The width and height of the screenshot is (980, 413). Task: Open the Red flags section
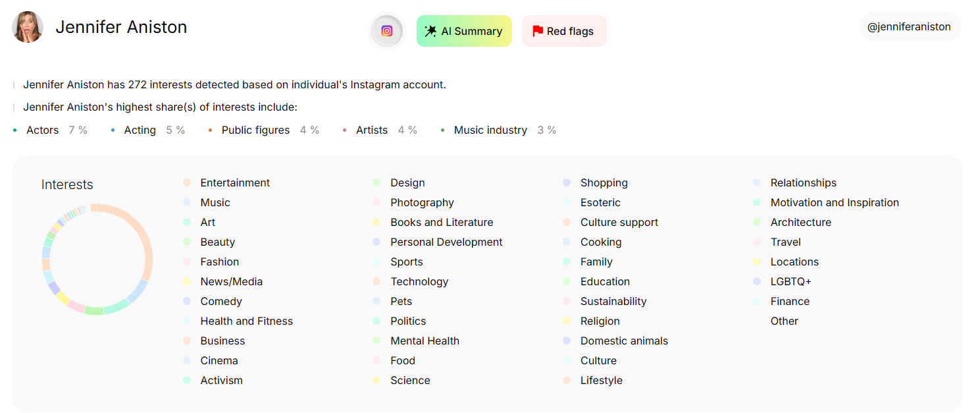[563, 31]
